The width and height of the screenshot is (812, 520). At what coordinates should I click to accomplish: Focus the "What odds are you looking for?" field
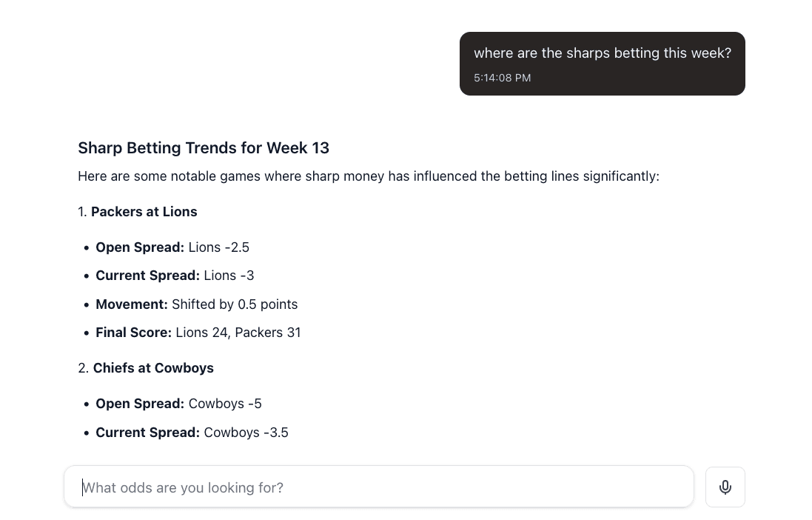378,487
